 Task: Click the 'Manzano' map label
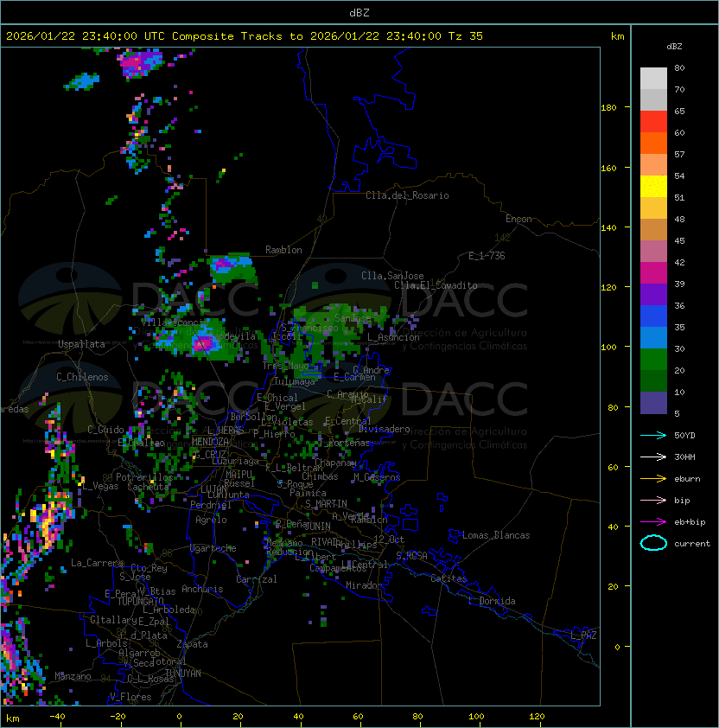point(73,676)
